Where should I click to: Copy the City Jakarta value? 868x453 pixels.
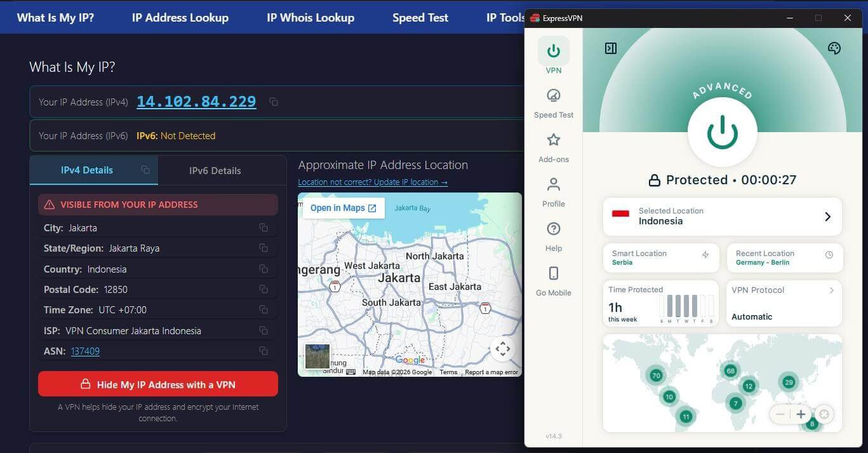[x=264, y=227]
